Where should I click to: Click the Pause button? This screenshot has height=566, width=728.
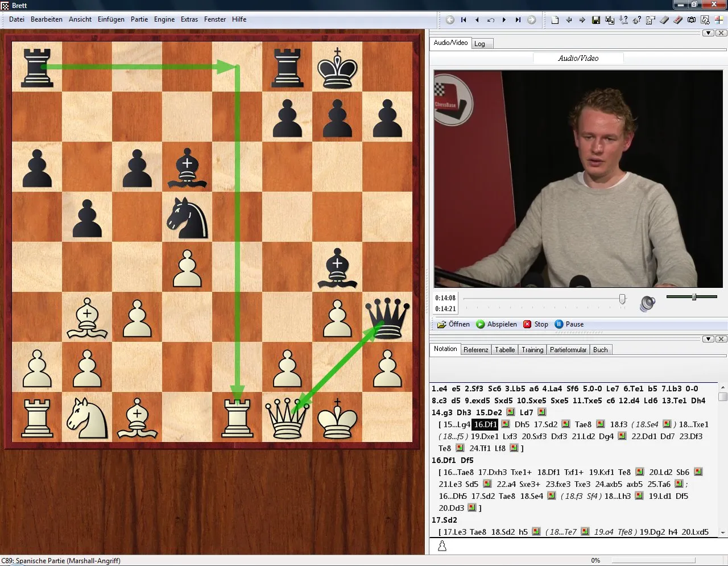coord(569,324)
